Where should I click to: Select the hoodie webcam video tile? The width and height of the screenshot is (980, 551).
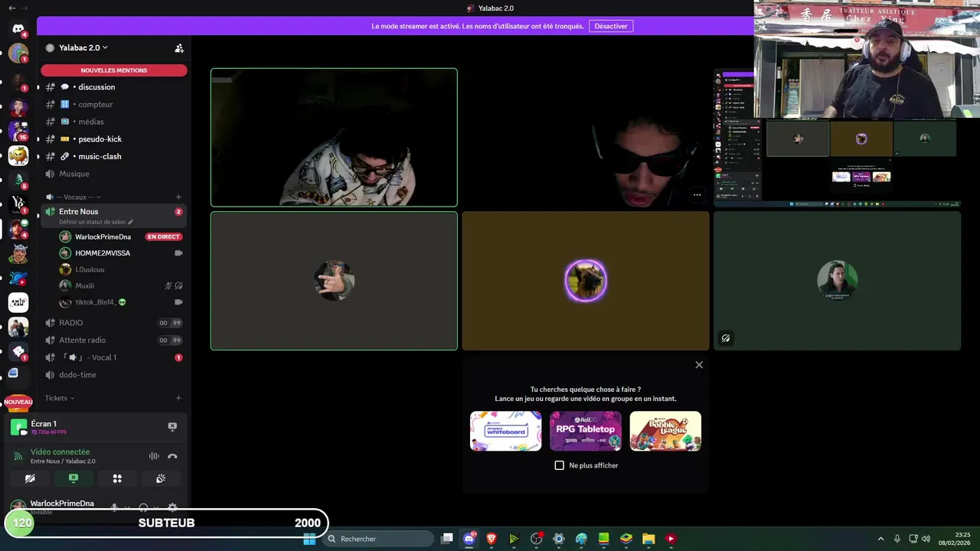[x=334, y=138]
